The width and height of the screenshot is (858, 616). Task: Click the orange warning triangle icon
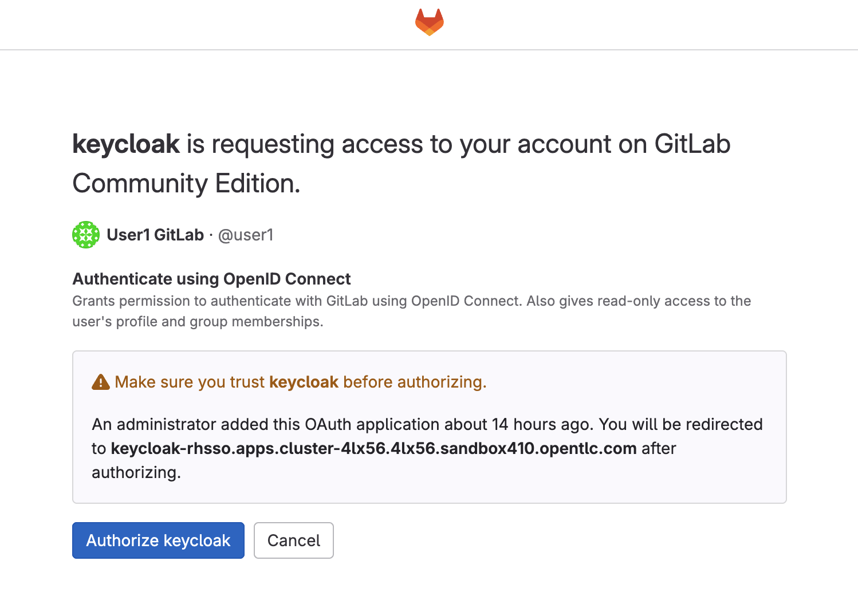tap(101, 382)
